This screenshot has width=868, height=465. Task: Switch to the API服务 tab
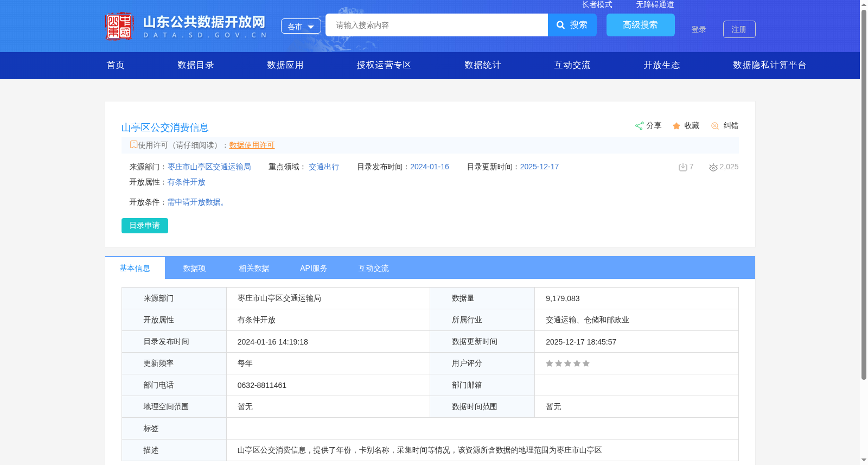[314, 268]
